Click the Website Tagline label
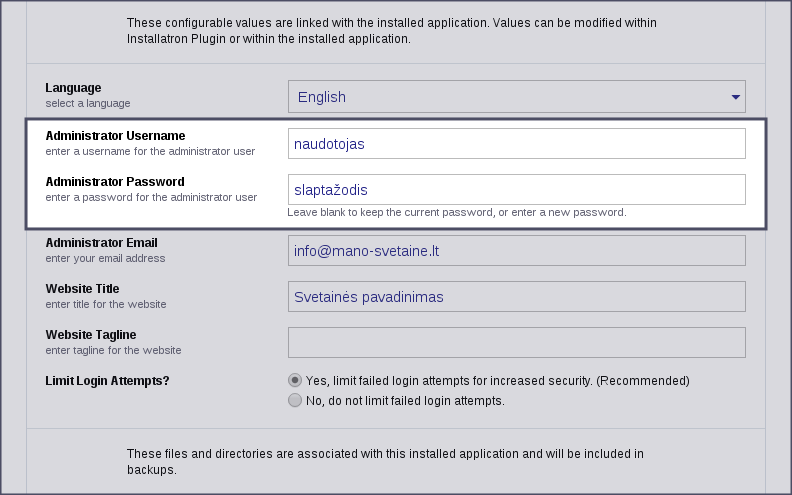The height and width of the screenshot is (495, 792). [91, 335]
